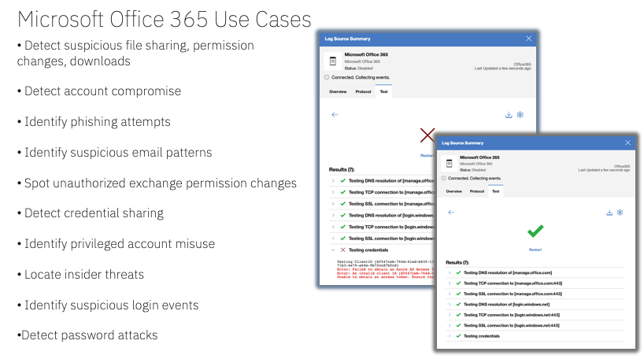Click 'Testing SSL connection to [login.windows.net:443]' text
The width and height of the screenshot is (644, 359).
(x=511, y=325)
